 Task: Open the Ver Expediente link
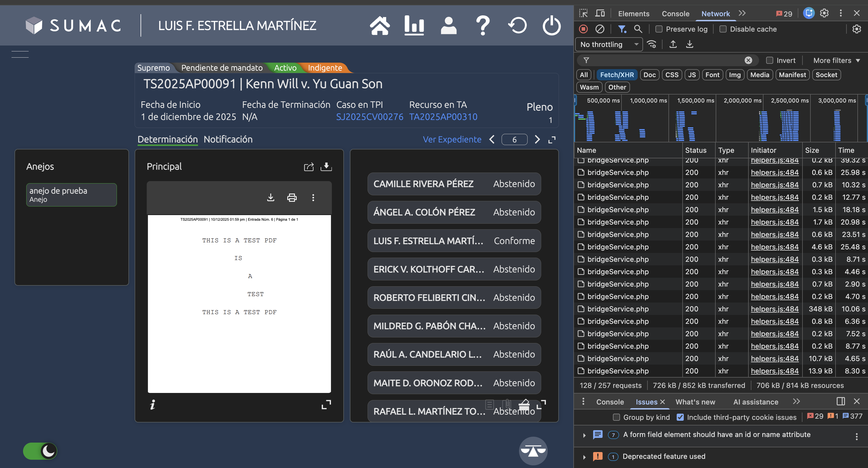tap(452, 139)
